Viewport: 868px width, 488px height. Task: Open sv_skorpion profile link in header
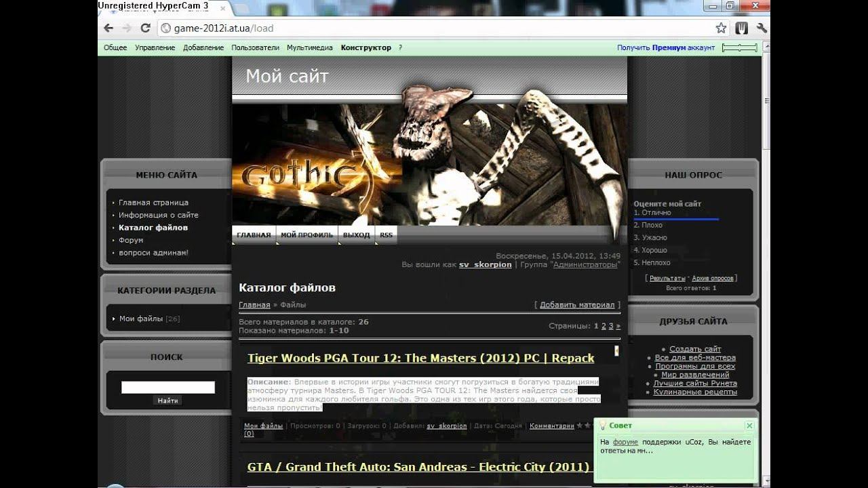[x=485, y=264]
